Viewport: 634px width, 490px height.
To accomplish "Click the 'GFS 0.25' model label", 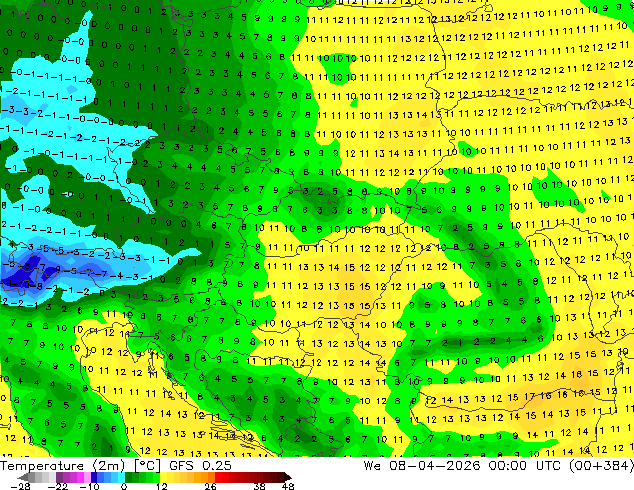I will coord(200,466).
